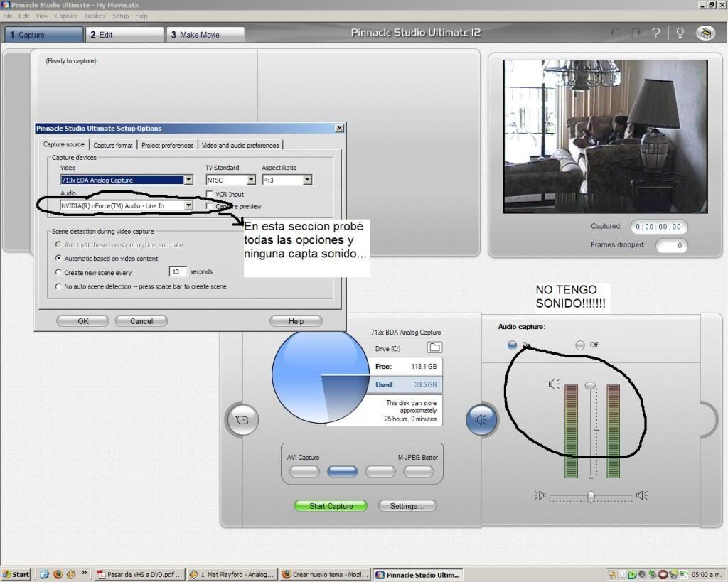
Task: Click Cancel in Setup Options
Action: click(141, 320)
